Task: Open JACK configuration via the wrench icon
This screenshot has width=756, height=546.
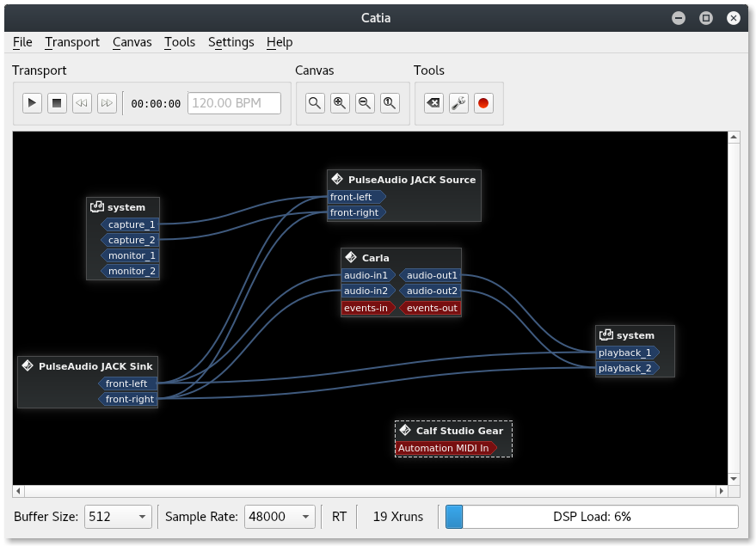Action: coord(458,102)
